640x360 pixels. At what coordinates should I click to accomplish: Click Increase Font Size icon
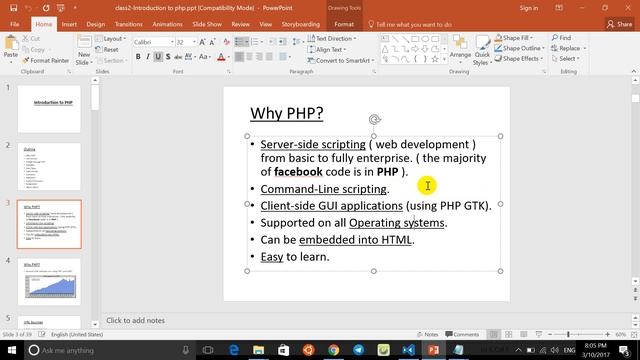point(202,42)
